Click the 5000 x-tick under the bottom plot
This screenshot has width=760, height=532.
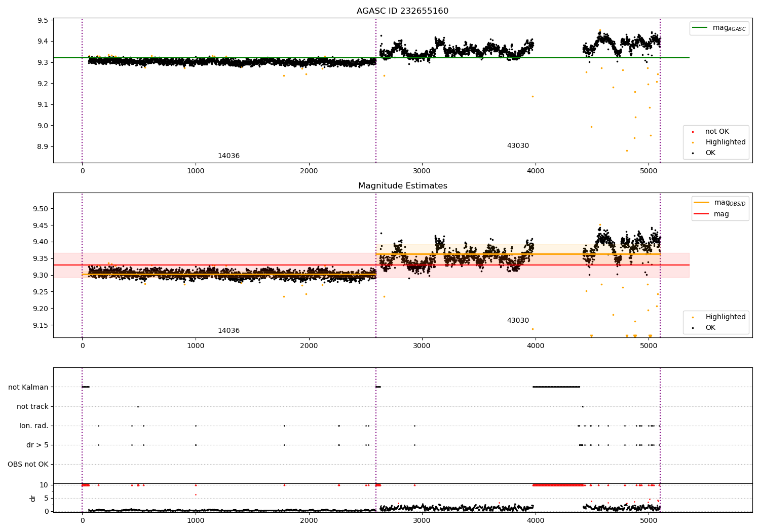649,520
